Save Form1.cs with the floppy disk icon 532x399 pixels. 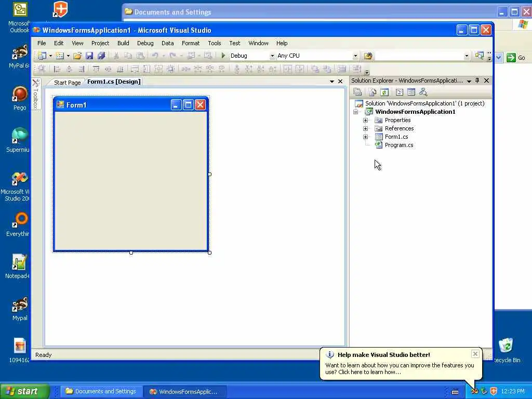pyautogui.click(x=89, y=56)
